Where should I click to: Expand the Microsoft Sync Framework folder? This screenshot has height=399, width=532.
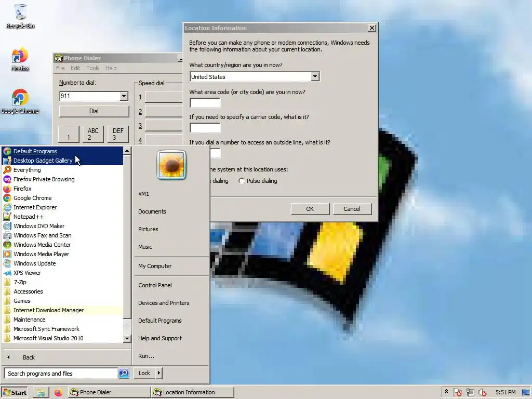pos(62,329)
